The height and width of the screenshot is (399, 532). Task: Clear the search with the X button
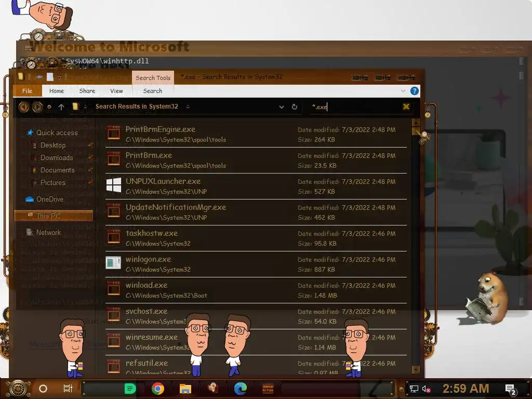pyautogui.click(x=406, y=107)
